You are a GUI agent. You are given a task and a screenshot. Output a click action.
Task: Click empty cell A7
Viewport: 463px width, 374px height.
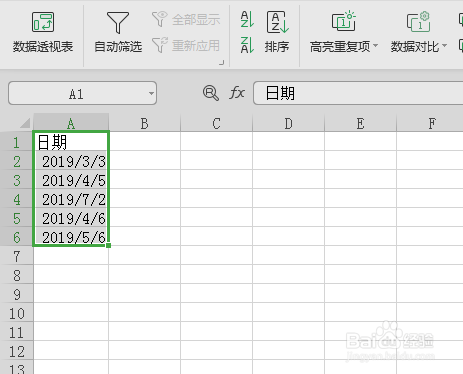point(71,256)
